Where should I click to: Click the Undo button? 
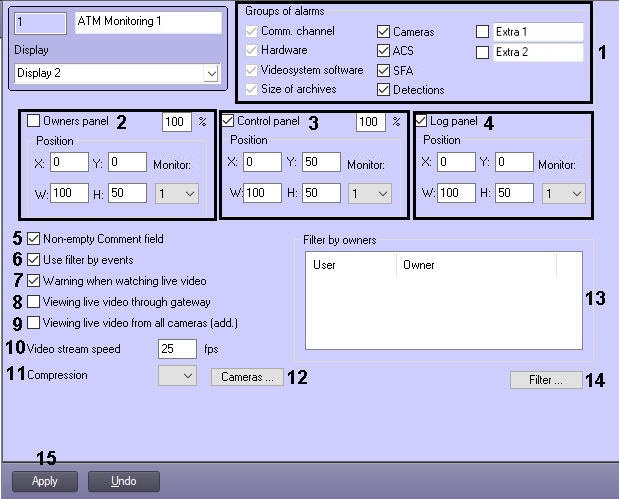[x=124, y=481]
